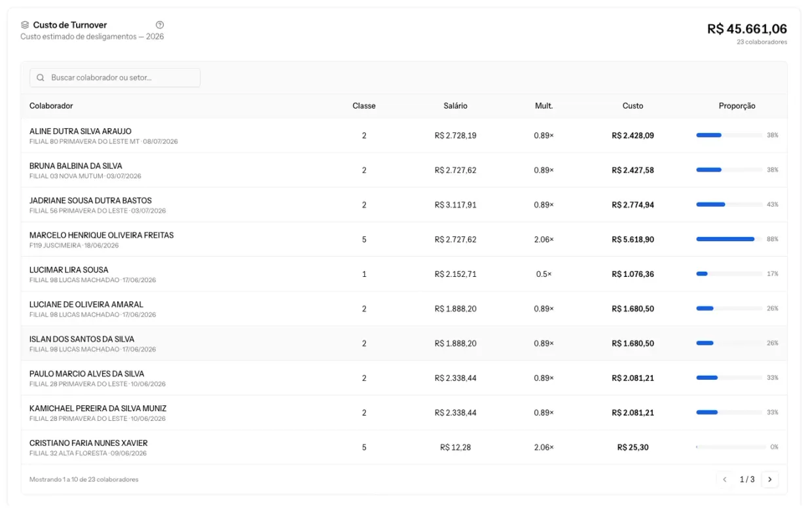Click the Proporção column header
812x508 pixels.
click(737, 106)
